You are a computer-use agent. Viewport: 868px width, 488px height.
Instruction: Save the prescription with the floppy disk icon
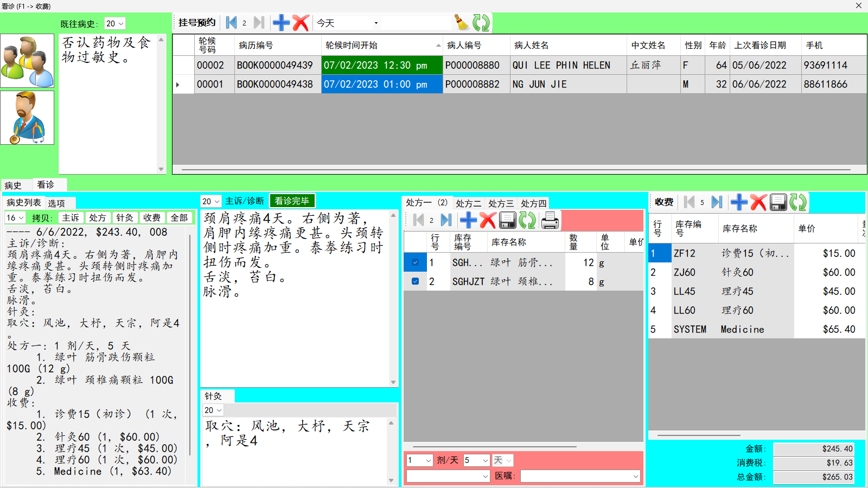point(507,220)
